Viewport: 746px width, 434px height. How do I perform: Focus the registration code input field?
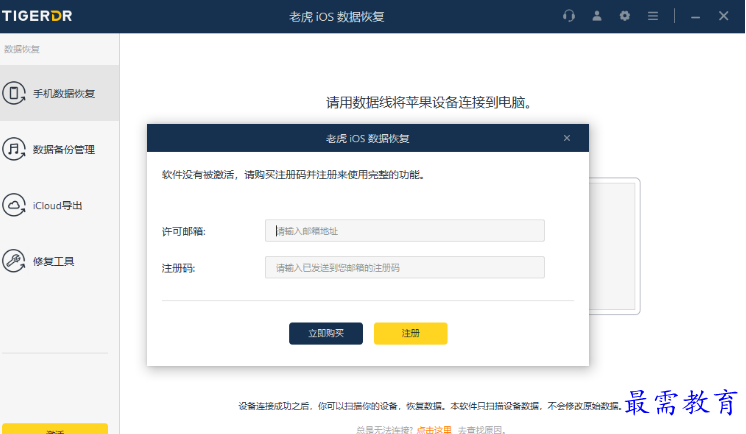point(405,267)
